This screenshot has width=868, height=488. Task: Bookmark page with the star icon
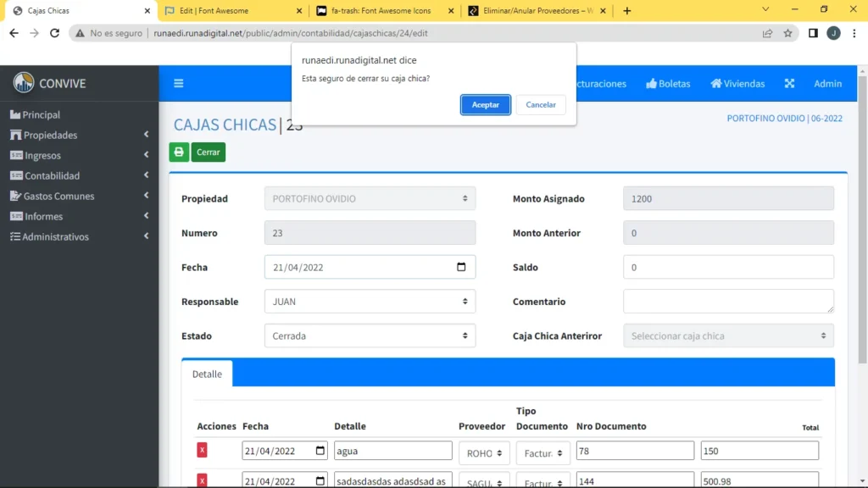coord(787,33)
